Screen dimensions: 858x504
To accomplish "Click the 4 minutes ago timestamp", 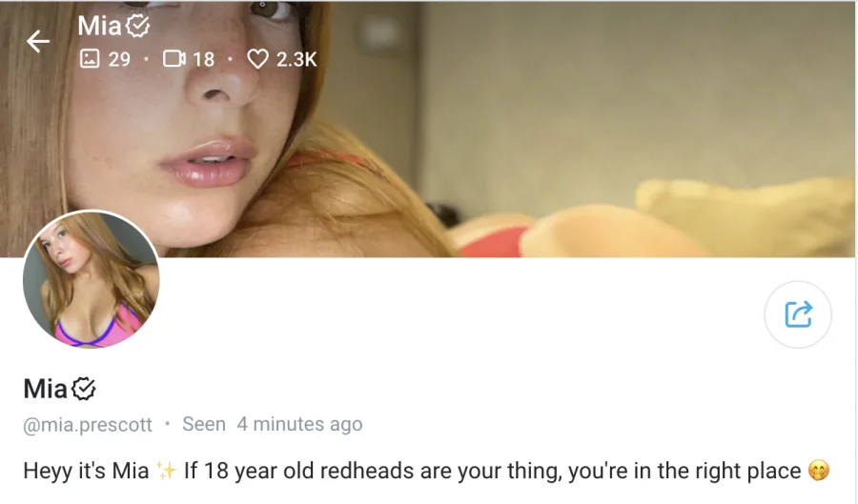I will (299, 424).
